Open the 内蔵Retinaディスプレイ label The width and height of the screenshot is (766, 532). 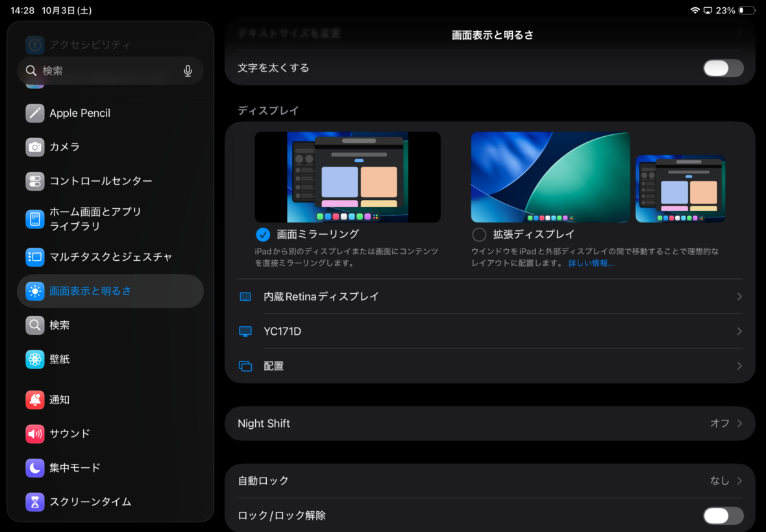(321, 296)
